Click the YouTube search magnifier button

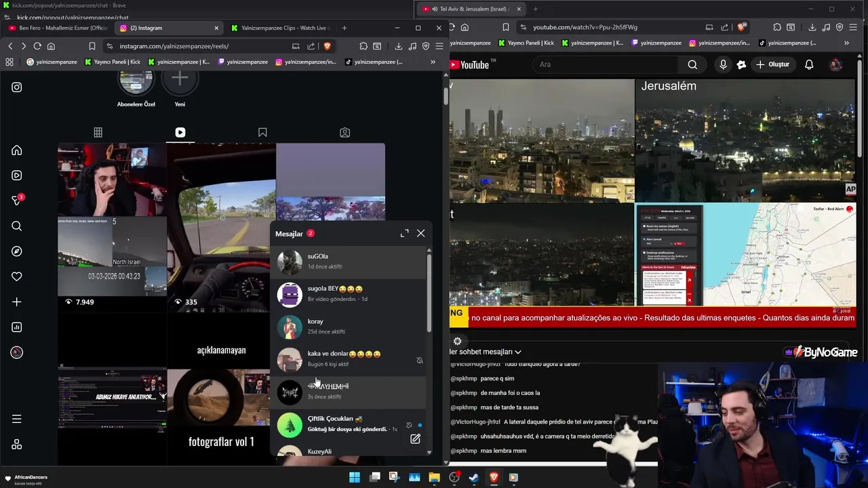point(692,64)
